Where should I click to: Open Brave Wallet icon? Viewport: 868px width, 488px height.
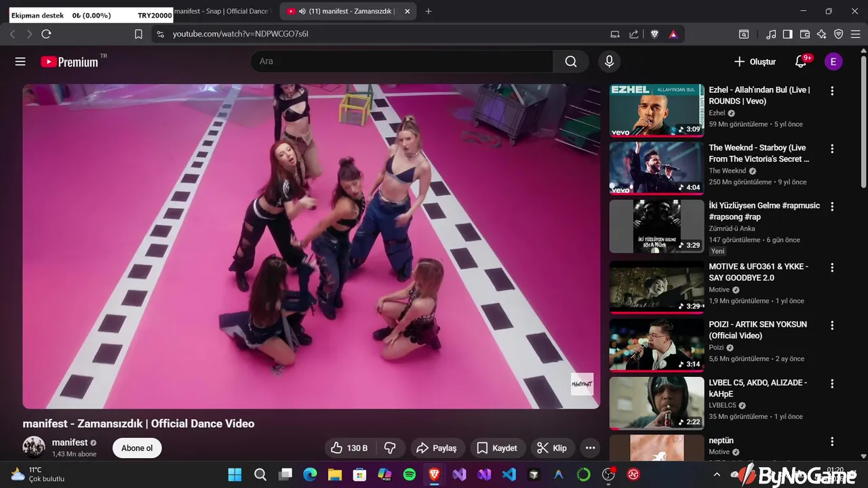point(805,34)
